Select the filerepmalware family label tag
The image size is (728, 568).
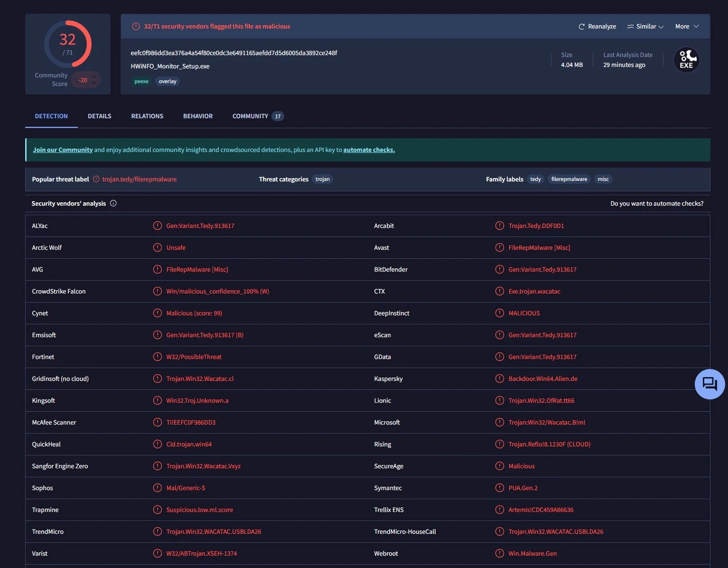[x=569, y=179]
